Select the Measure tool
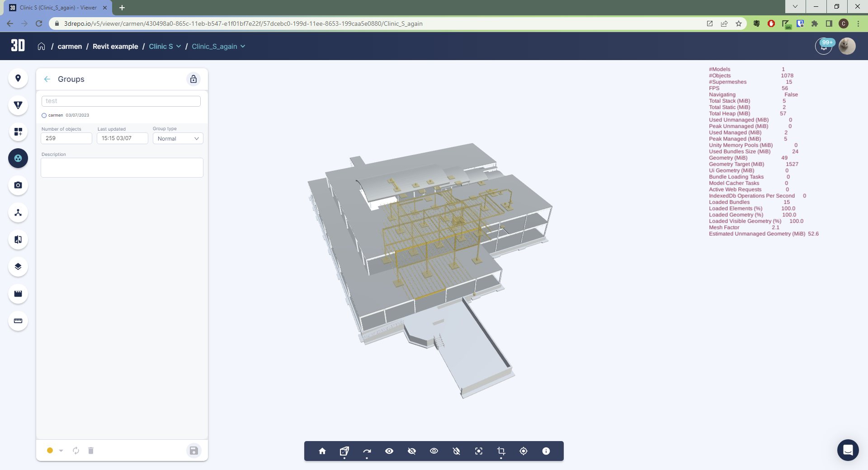868x470 pixels. 18,321
